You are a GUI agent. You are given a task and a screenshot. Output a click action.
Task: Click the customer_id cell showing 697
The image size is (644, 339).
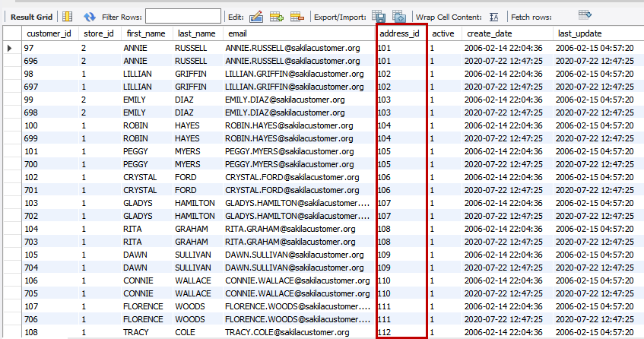click(32, 87)
